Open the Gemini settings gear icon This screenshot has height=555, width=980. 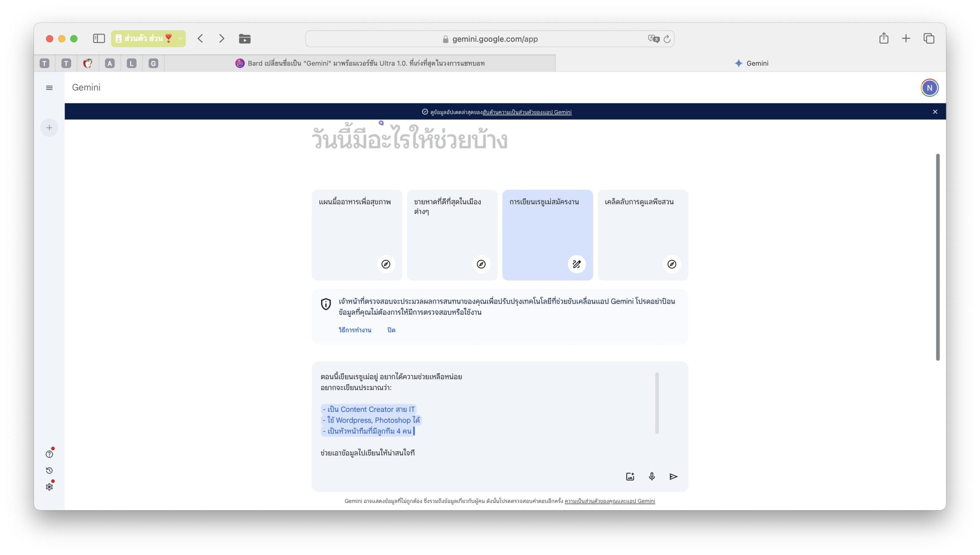coord(49,487)
